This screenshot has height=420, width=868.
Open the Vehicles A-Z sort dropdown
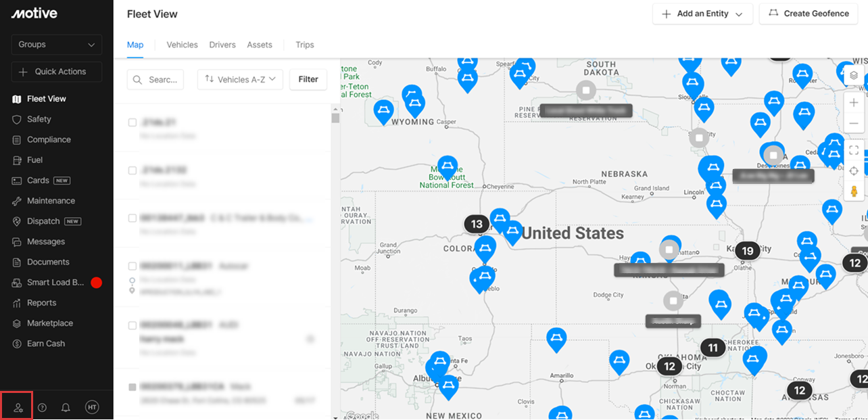tap(240, 79)
